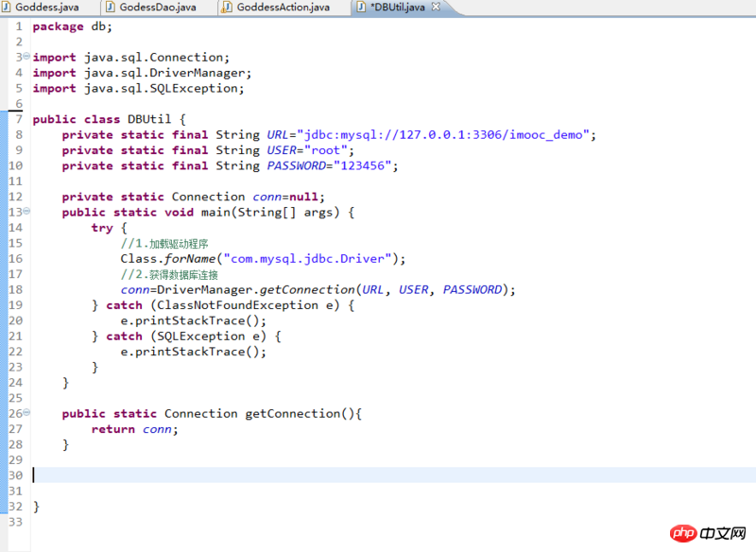This screenshot has height=552, width=756.
Task: Close the DBUtil.java editor tab
Action: coord(437,8)
